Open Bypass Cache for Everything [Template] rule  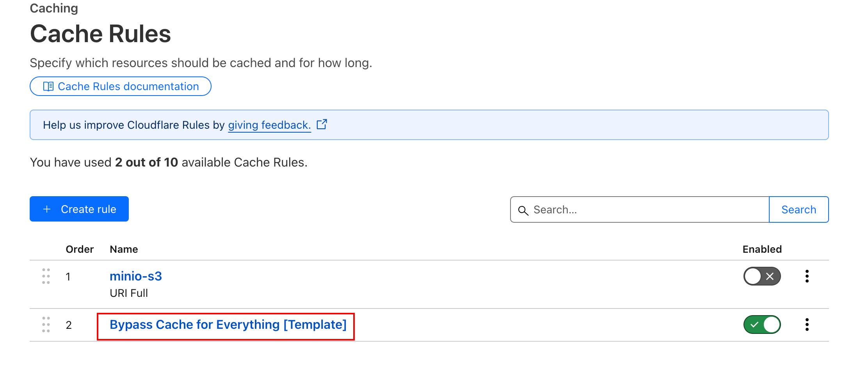coord(228,325)
